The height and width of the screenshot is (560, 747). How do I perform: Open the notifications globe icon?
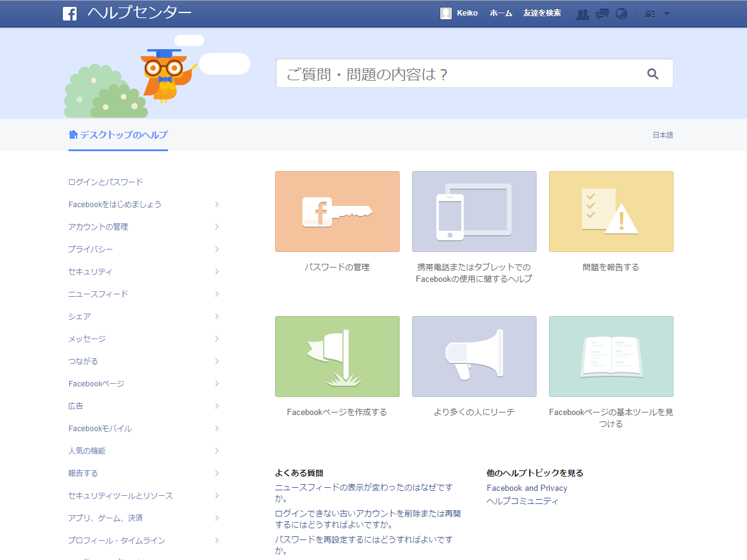pos(621,14)
